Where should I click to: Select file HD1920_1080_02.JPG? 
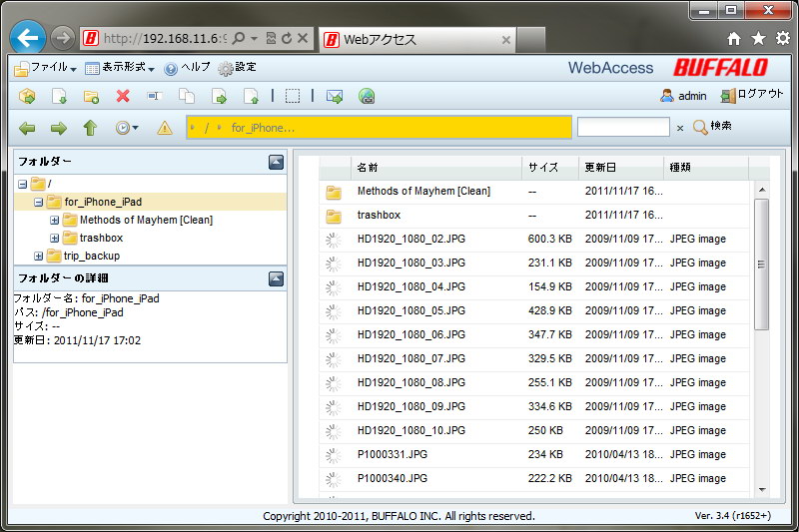534,240
